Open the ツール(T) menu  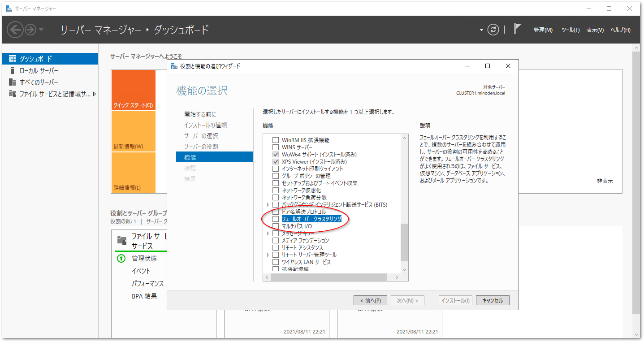pos(570,30)
